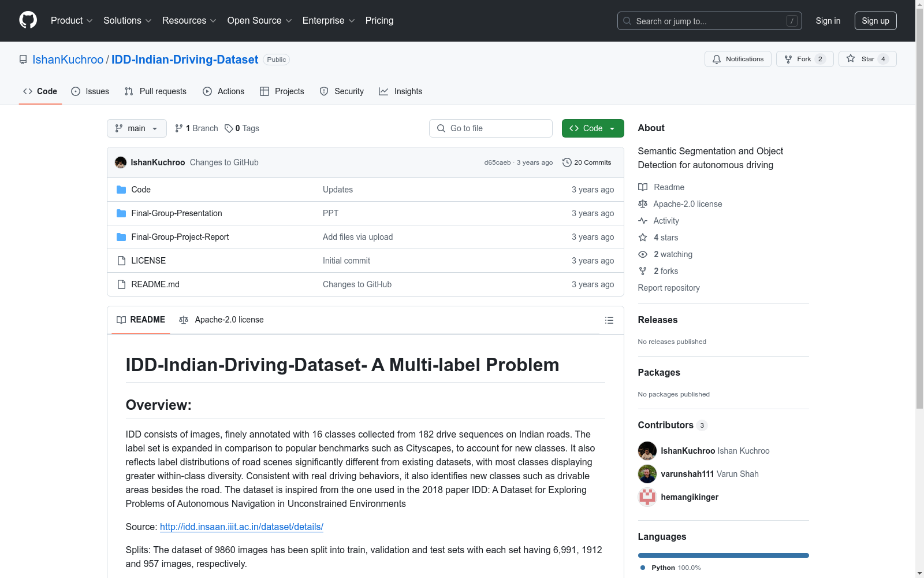
Task: Expand the Solutions menu
Action: pos(128,21)
